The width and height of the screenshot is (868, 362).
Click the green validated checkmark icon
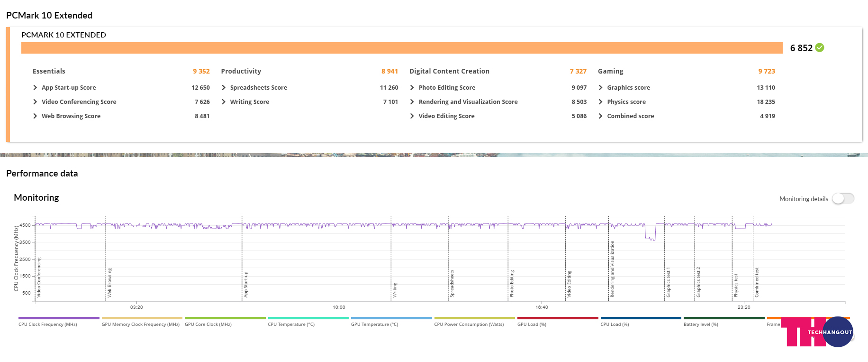(820, 47)
